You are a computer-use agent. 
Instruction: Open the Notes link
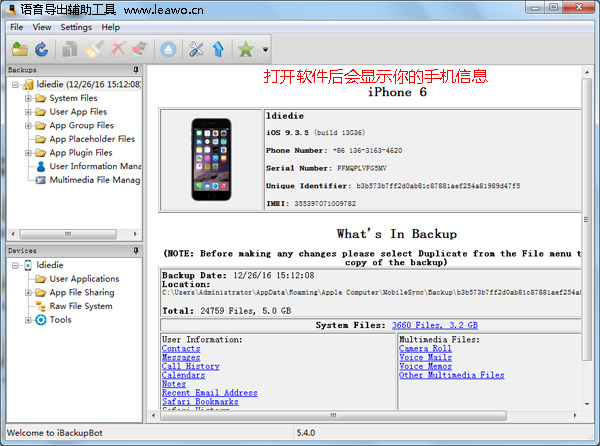[x=174, y=384]
